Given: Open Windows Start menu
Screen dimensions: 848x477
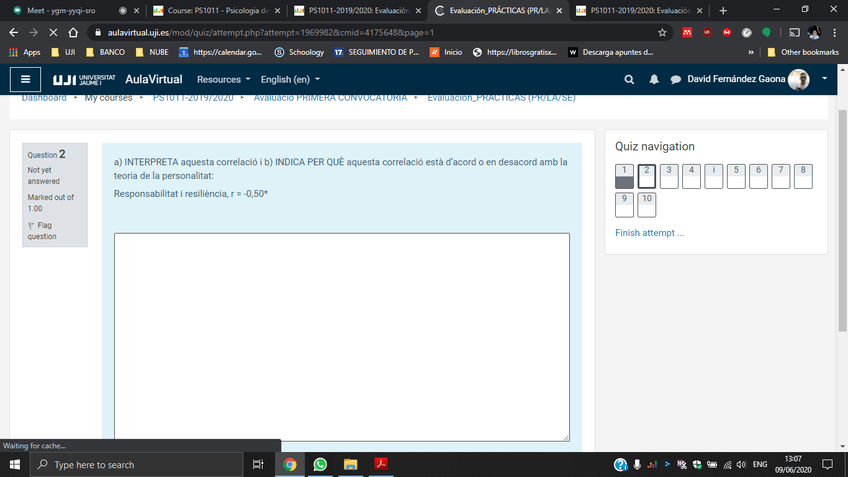Looking at the screenshot, I should [15, 465].
